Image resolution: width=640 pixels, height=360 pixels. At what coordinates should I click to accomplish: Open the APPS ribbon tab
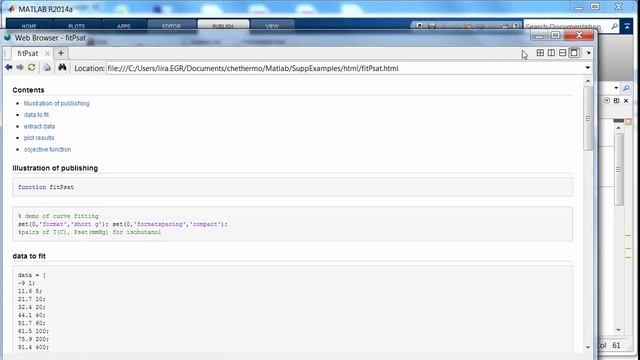(x=124, y=26)
